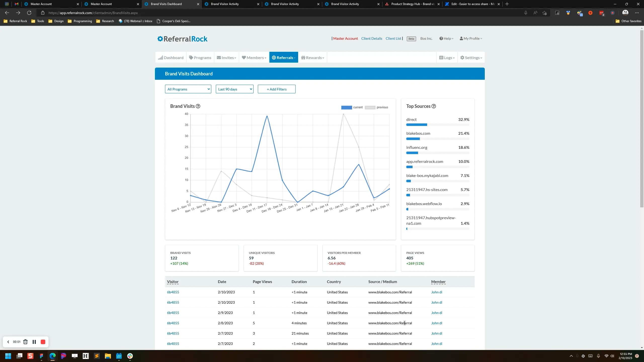Delete the current recording via trash icon

(x=25, y=342)
